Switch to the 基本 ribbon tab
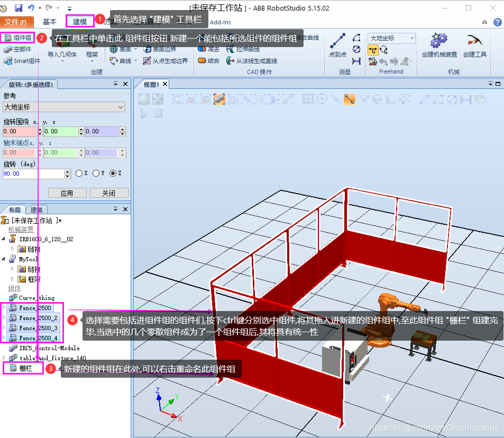 (x=50, y=22)
